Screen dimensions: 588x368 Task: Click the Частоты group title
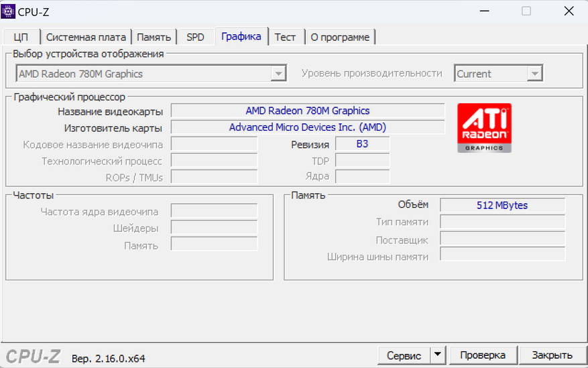coord(34,195)
